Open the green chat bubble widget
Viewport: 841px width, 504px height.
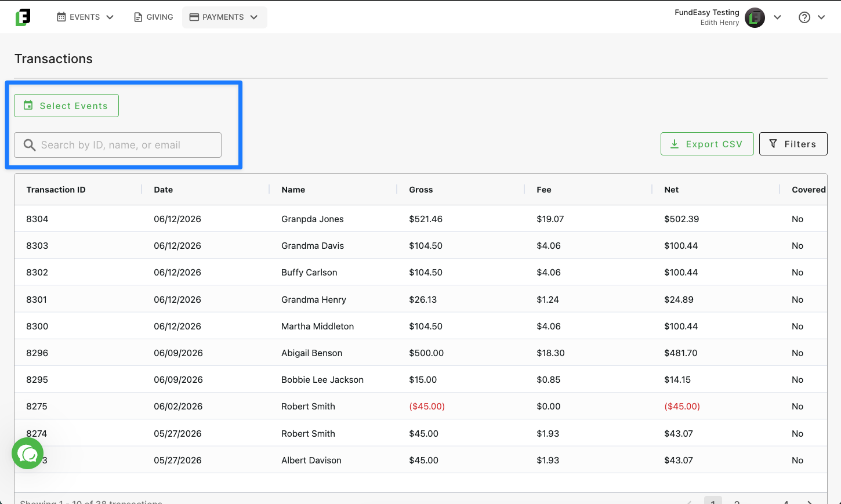(x=27, y=454)
